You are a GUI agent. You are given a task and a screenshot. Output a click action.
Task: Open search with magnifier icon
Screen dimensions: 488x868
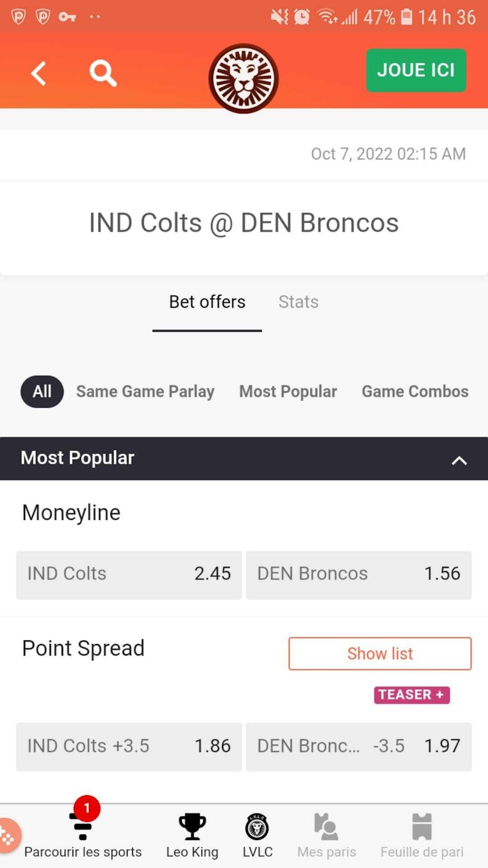[x=102, y=74]
